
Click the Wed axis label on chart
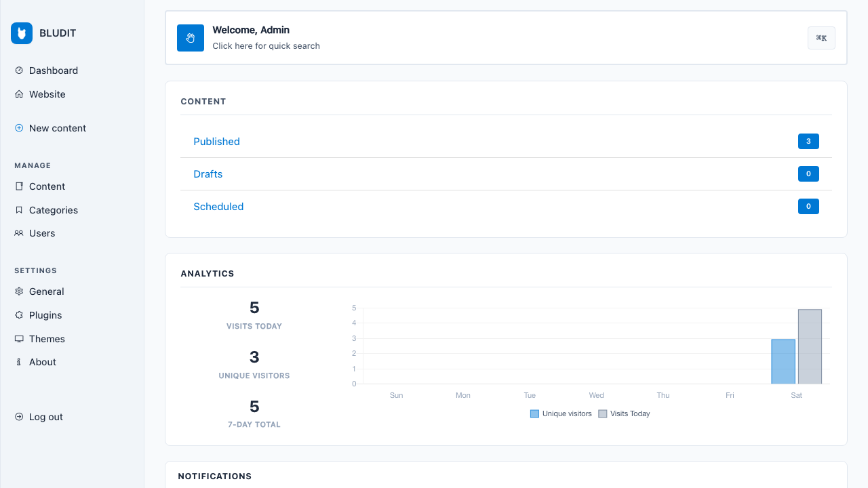[x=596, y=395]
